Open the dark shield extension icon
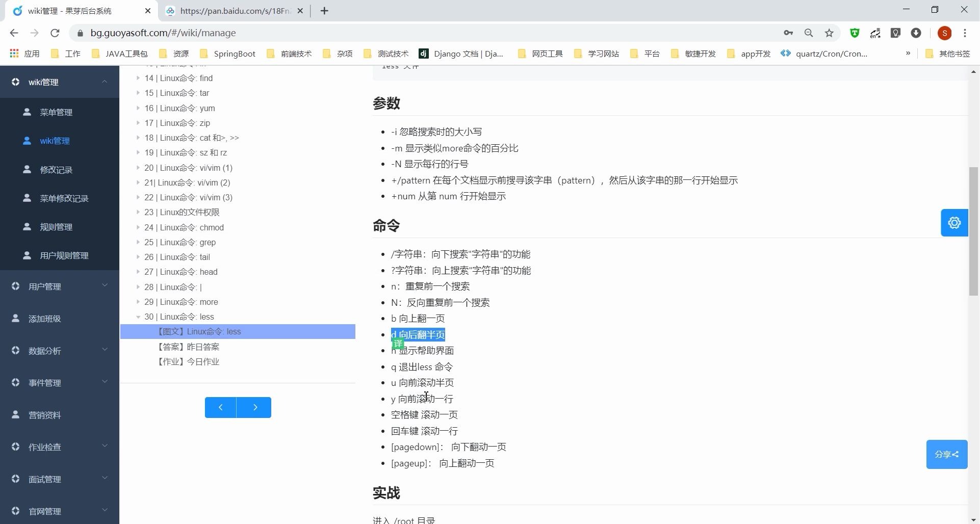Image resolution: width=980 pixels, height=524 pixels. (896, 33)
